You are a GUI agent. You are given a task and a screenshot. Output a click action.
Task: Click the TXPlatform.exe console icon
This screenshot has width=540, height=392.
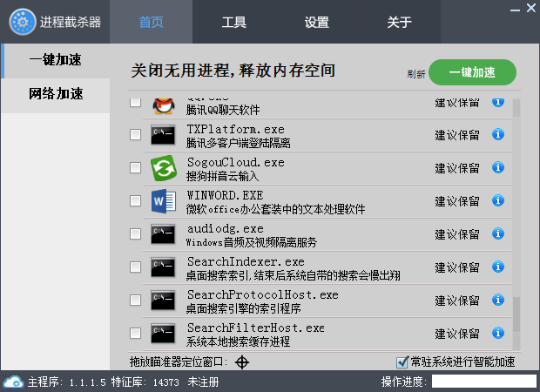pos(163,135)
